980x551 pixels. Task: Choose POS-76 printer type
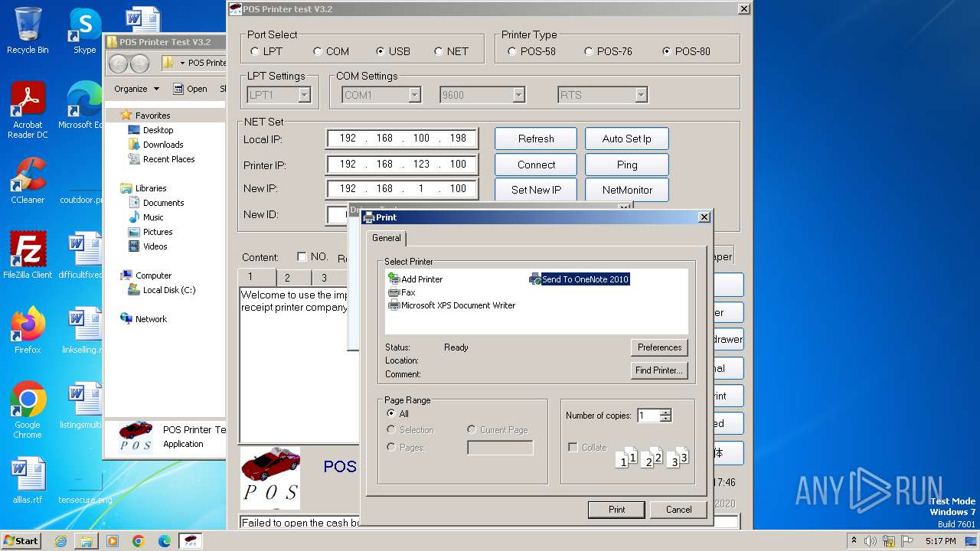(x=589, y=51)
